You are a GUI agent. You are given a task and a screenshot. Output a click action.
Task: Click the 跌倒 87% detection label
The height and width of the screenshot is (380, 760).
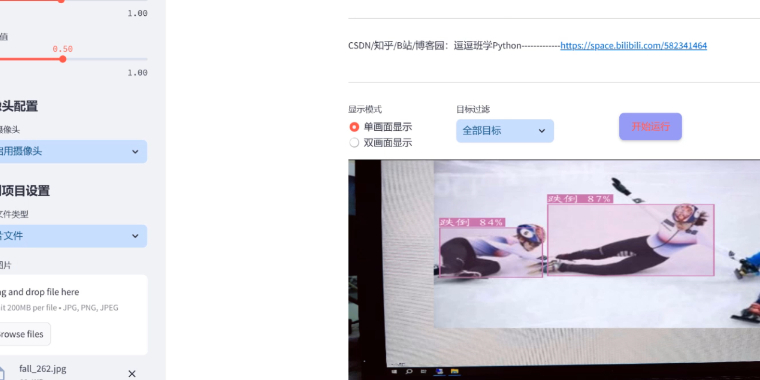point(580,199)
